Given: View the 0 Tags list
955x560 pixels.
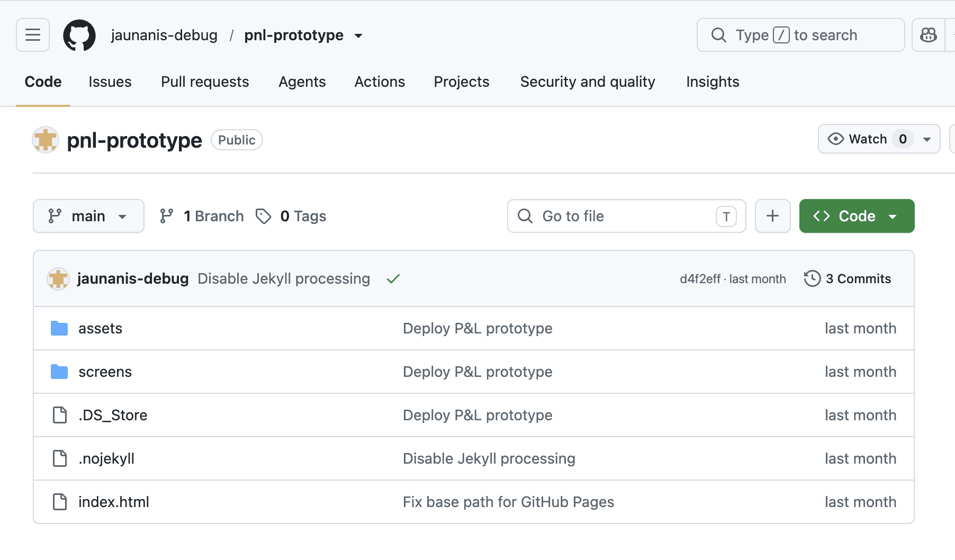Looking at the screenshot, I should pos(291,216).
